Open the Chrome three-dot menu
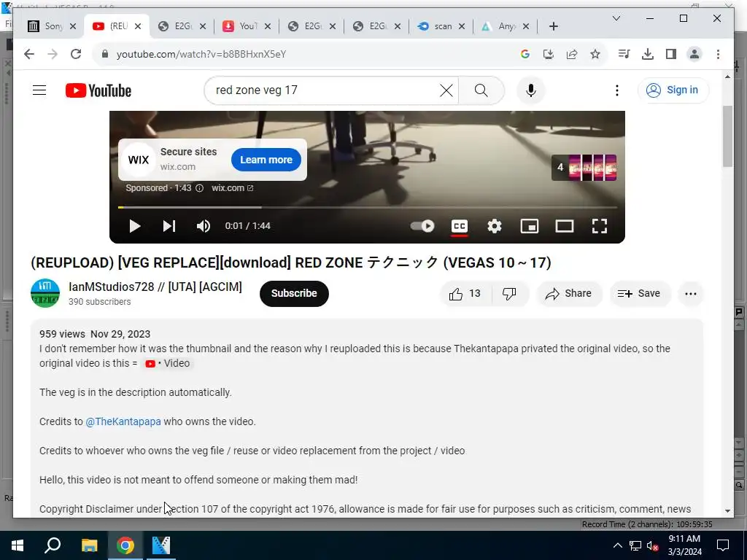 point(718,54)
